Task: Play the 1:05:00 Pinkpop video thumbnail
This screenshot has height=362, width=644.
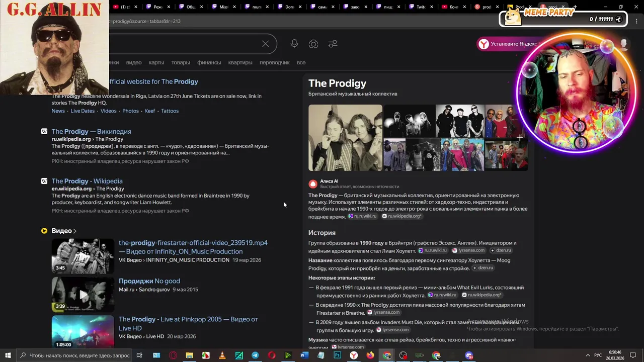Action: coord(83,332)
